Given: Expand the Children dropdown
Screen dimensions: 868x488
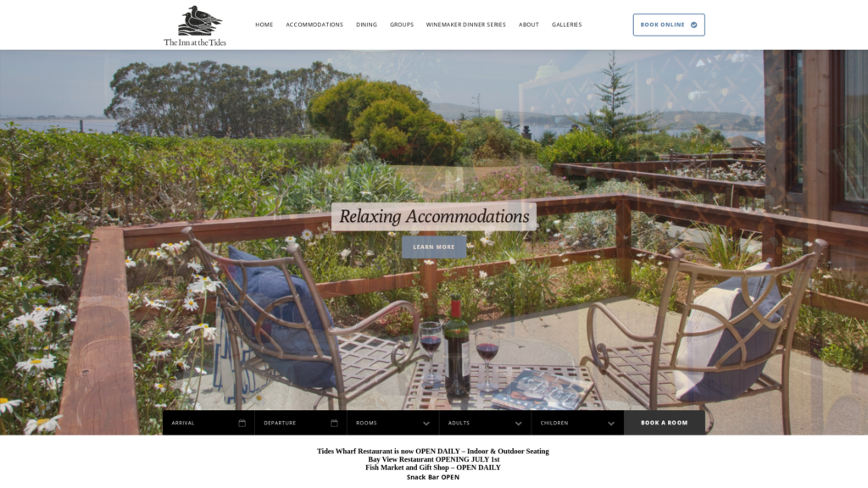Looking at the screenshot, I should click(x=577, y=423).
